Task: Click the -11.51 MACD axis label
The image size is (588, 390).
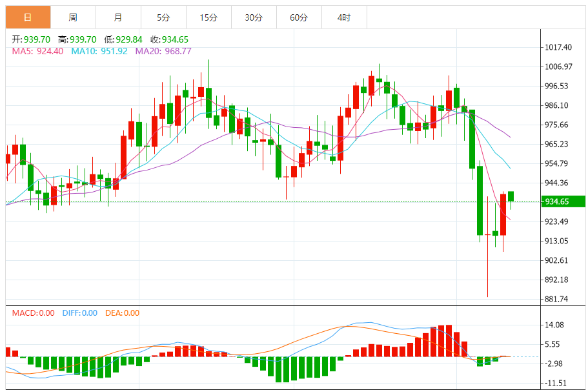Action: pyautogui.click(x=555, y=384)
